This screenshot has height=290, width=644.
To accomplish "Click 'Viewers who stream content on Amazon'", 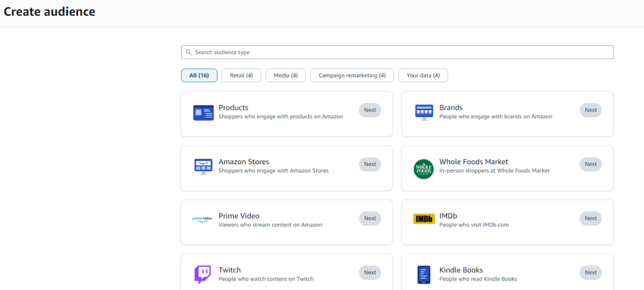I will 270,225.
